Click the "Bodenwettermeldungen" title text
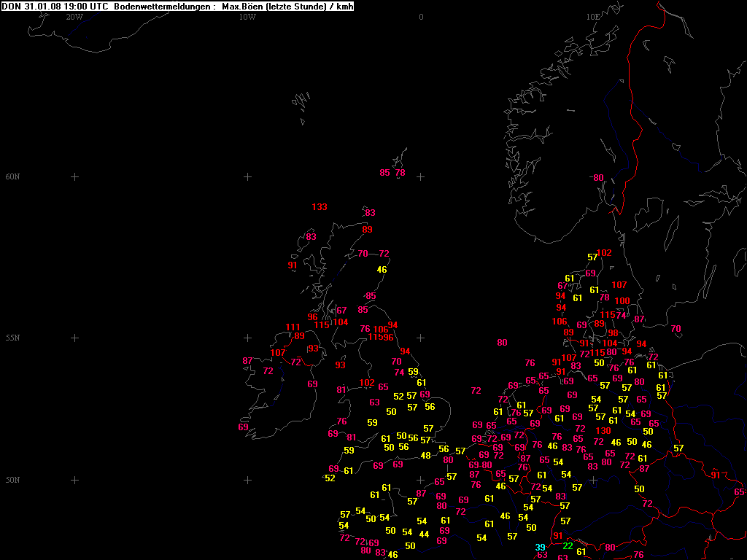Viewport: 747px width, 560px height. [x=164, y=6]
